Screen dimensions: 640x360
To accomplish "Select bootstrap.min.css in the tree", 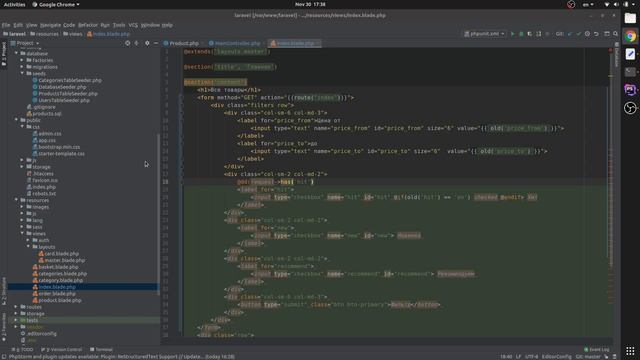I will point(59,147).
